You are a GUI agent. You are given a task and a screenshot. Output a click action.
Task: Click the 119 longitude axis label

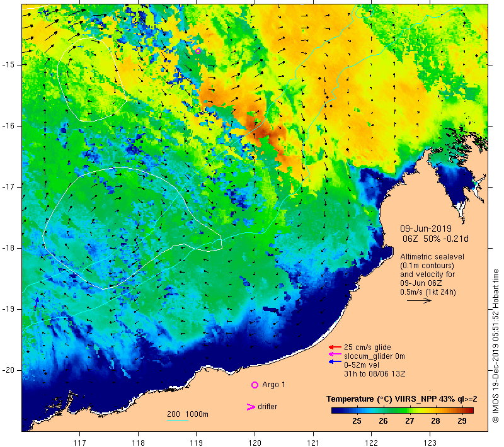tap(197, 443)
